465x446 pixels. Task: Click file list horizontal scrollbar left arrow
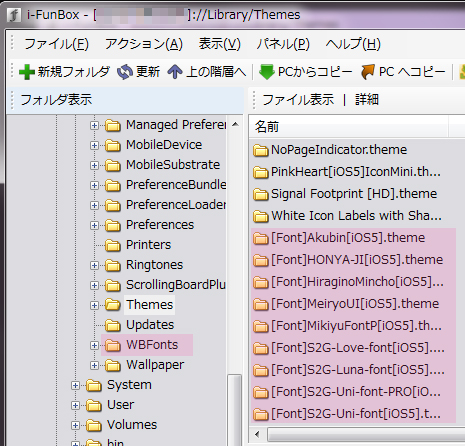click(x=257, y=434)
